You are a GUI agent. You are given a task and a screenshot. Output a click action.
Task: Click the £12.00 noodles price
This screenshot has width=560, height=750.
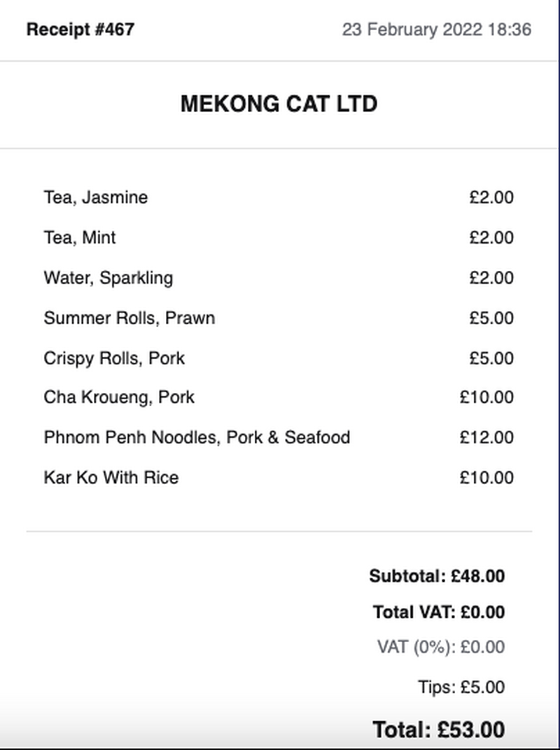tap(486, 438)
